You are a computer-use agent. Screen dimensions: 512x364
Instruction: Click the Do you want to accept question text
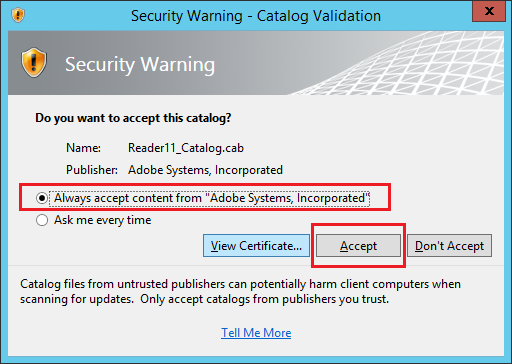tap(133, 118)
